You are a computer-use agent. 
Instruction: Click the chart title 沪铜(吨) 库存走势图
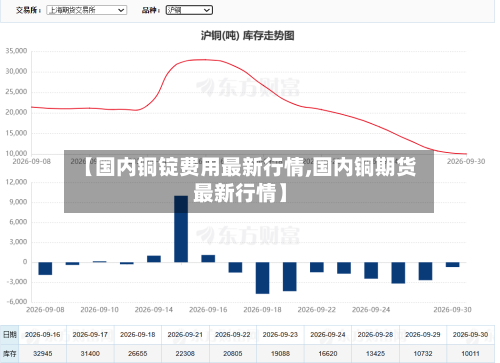(247, 35)
